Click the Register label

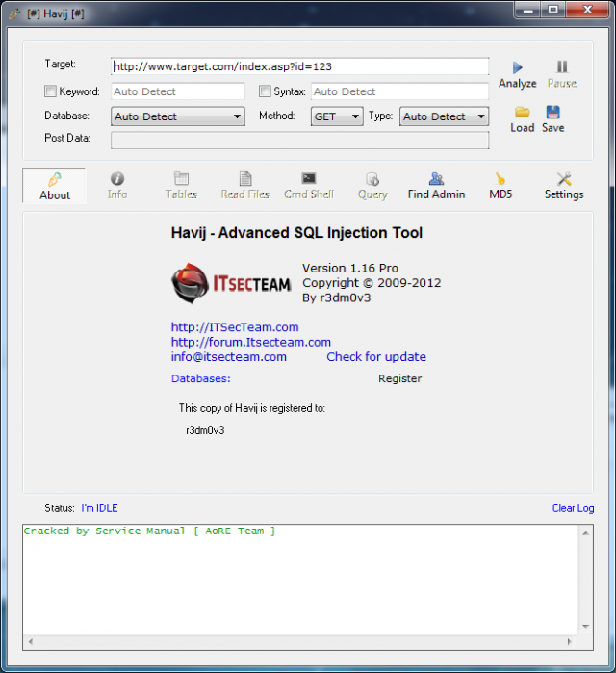399,378
